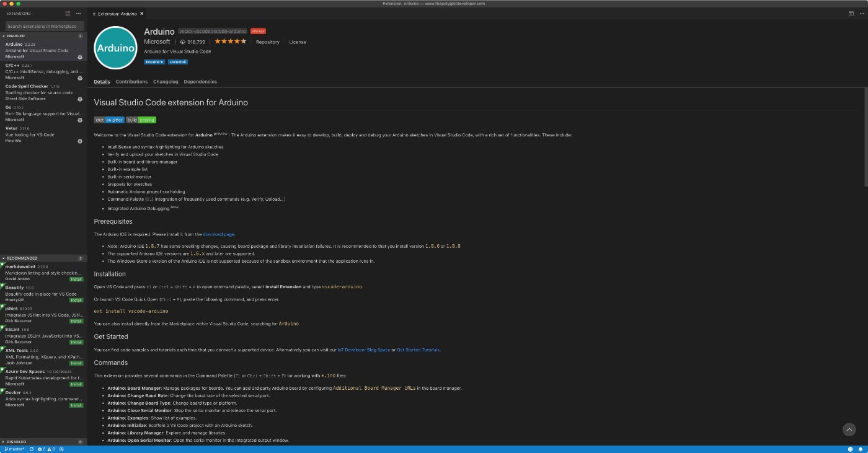Open the Extensions sidebar more actions menu
The image size is (868, 453).
[x=78, y=13]
